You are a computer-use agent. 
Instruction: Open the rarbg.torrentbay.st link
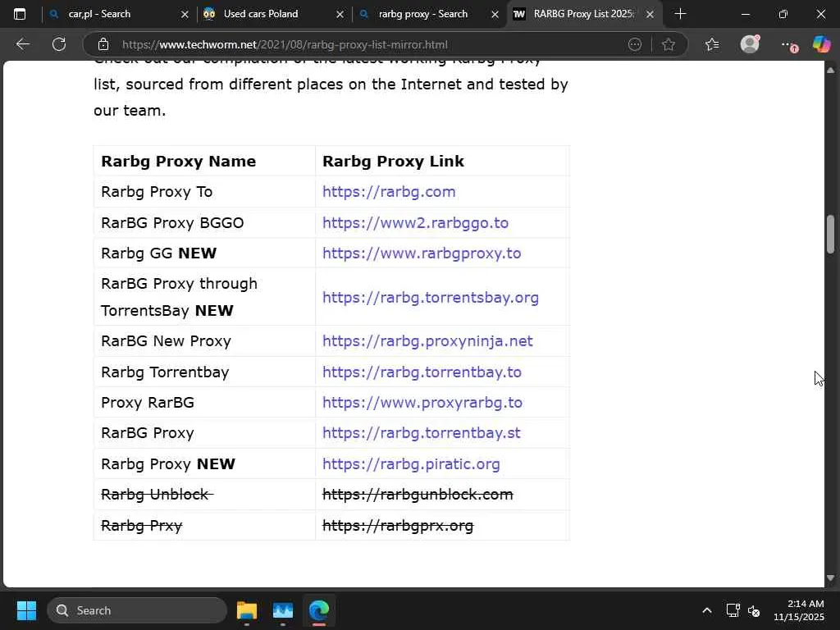coord(421,433)
